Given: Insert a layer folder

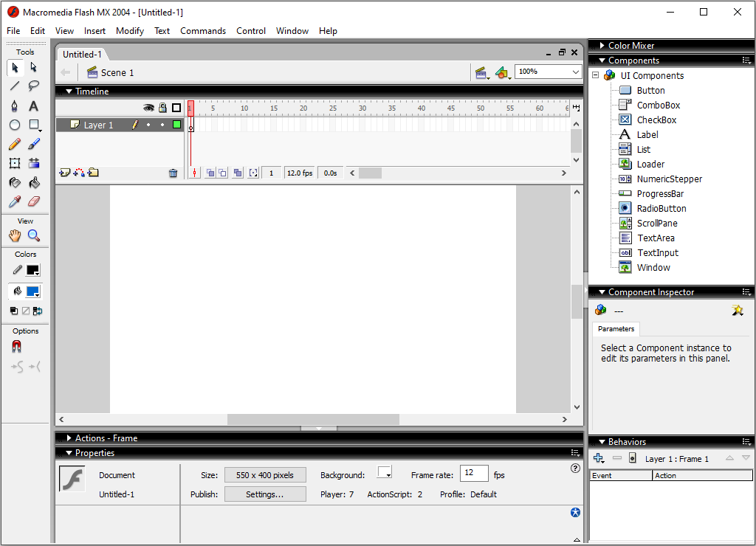Looking at the screenshot, I should point(93,173).
